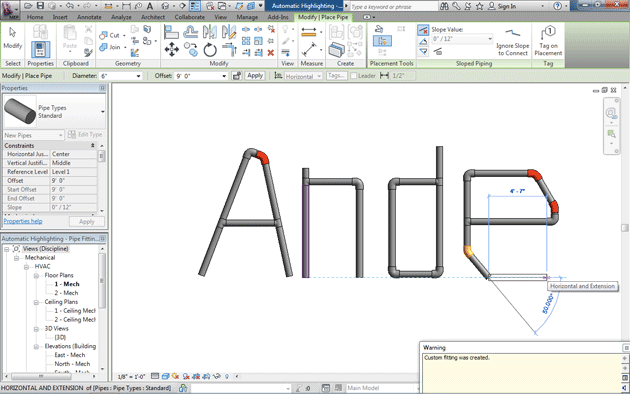
Task: Select the Offset tool icon
Action: pos(190,32)
